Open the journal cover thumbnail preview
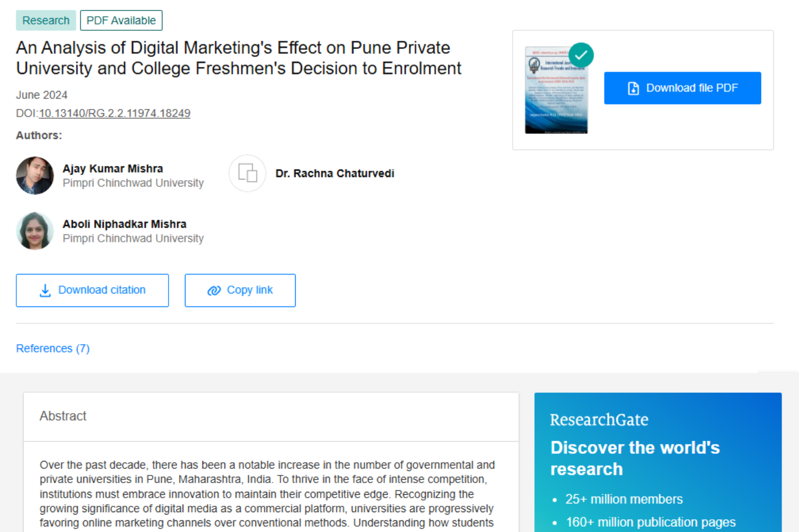The image size is (799, 532). [556, 89]
